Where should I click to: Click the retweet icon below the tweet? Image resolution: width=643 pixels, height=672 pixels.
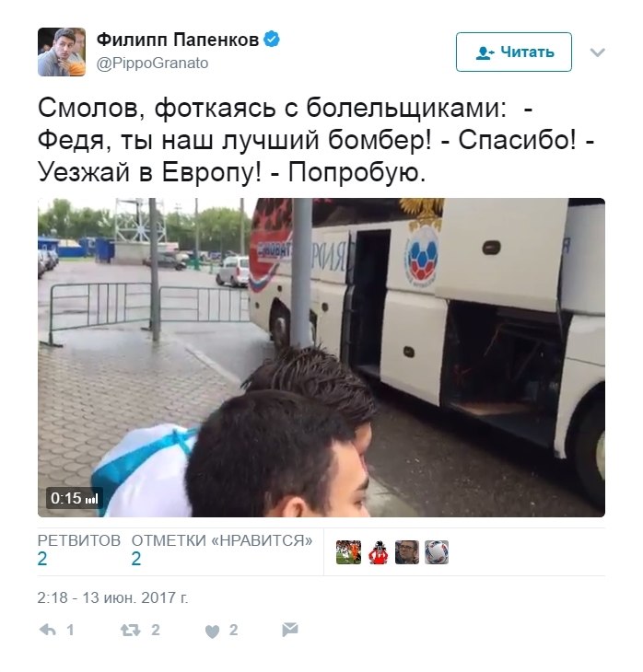(130, 630)
